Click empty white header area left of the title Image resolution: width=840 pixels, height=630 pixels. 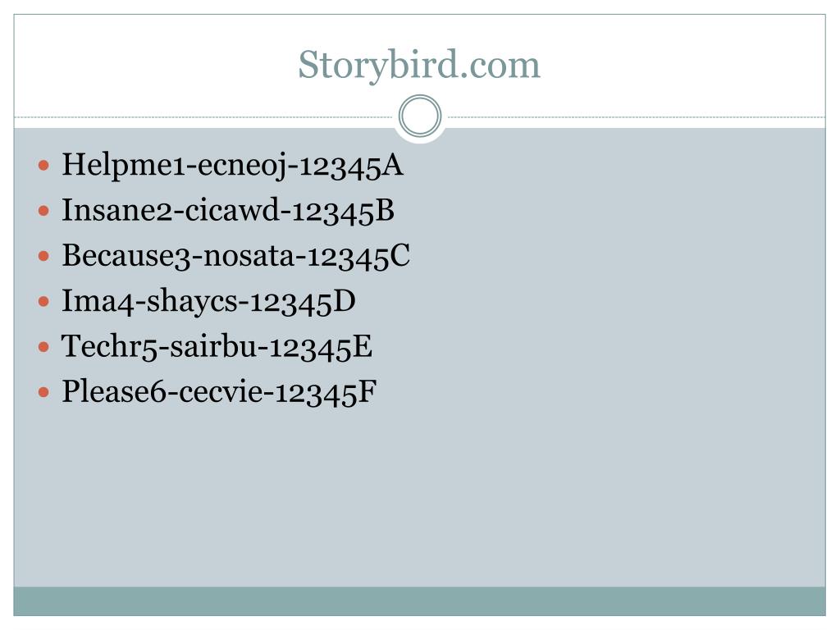coord(155,66)
